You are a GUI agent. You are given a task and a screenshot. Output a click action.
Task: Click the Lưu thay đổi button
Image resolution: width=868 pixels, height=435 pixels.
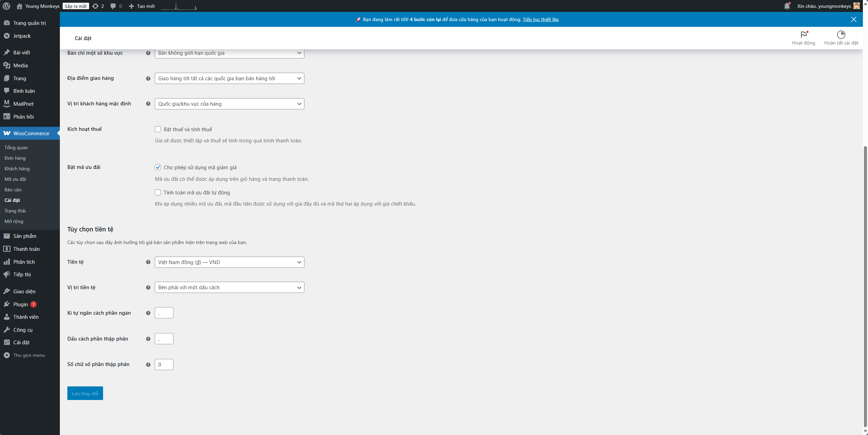(x=85, y=393)
